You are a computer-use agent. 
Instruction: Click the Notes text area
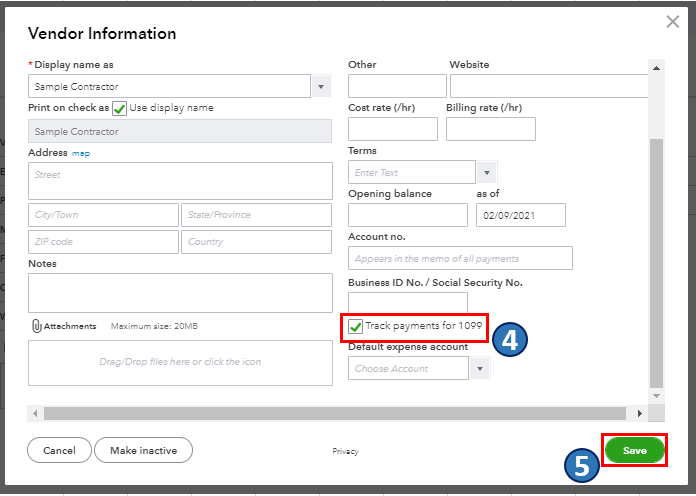click(x=180, y=293)
